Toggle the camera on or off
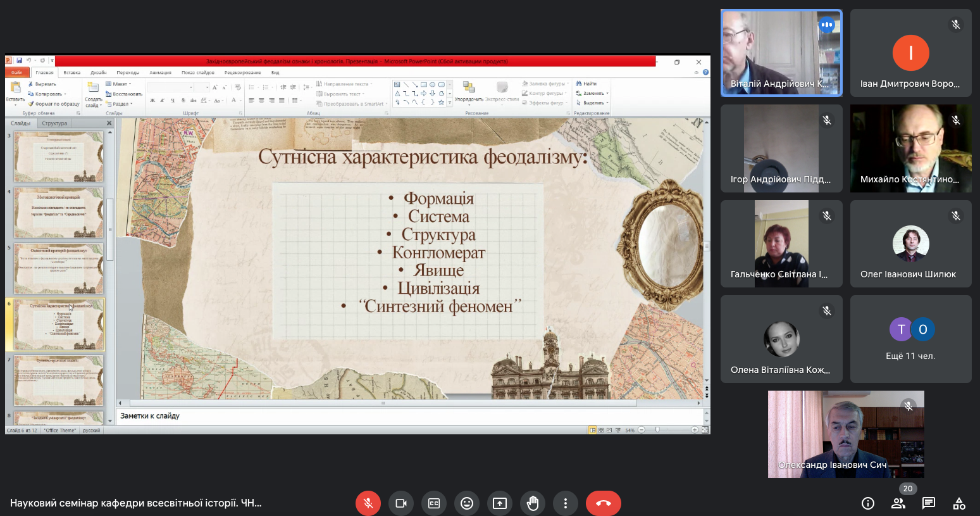 401,503
